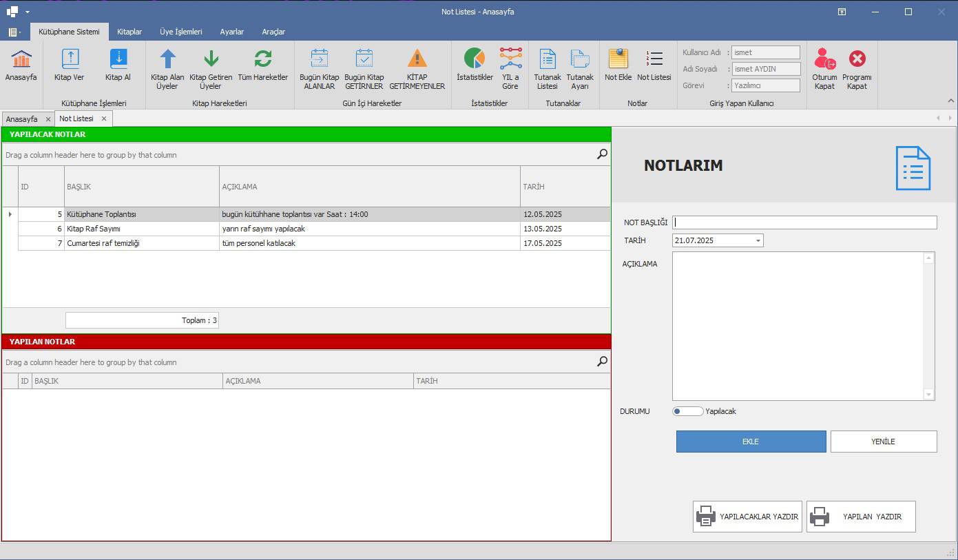958x560 pixels.
Task: Toggle the DURUMU Yapılacak switch
Action: (x=687, y=411)
